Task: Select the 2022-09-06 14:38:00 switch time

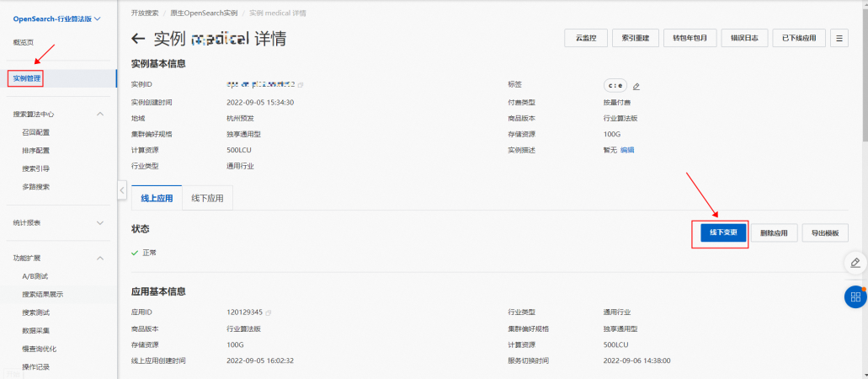Action: tap(636, 360)
